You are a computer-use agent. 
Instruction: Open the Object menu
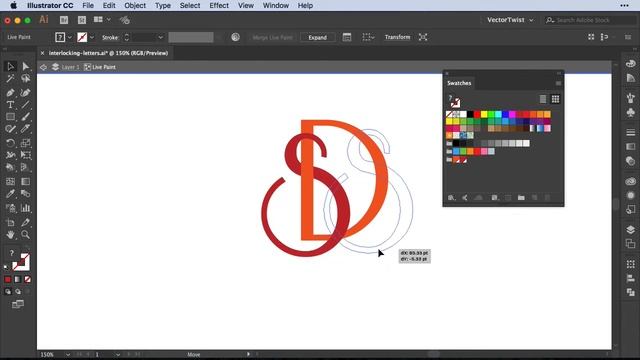pos(135,5)
